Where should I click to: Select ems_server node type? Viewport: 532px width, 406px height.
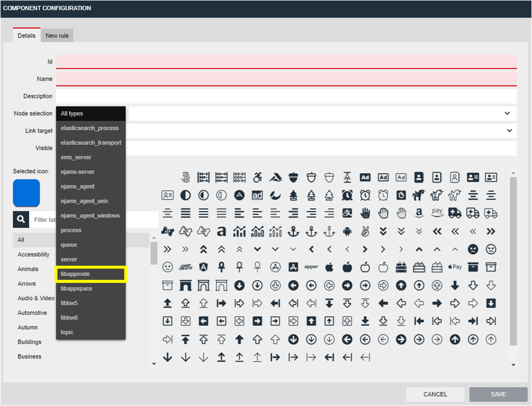pos(90,157)
